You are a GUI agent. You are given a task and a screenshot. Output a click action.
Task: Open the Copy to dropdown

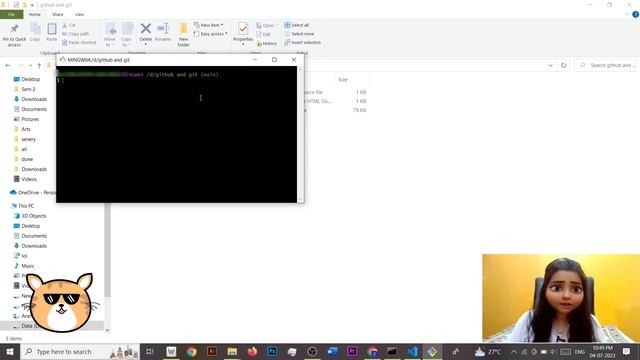pyautogui.click(x=127, y=35)
